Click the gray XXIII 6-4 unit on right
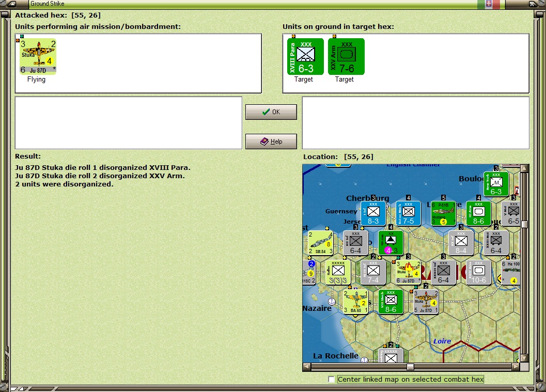The width and height of the screenshot is (546, 392). click(x=496, y=243)
